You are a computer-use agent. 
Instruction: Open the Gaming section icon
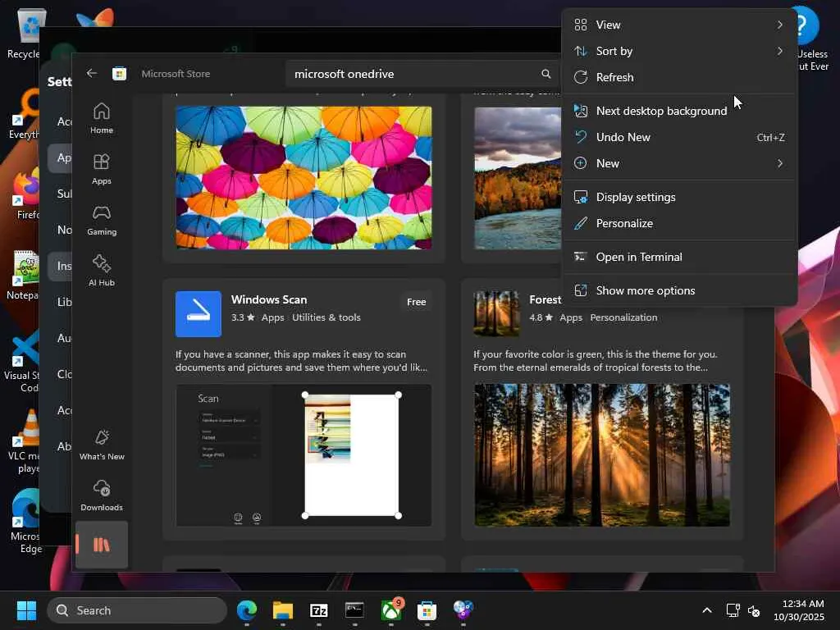point(102,220)
